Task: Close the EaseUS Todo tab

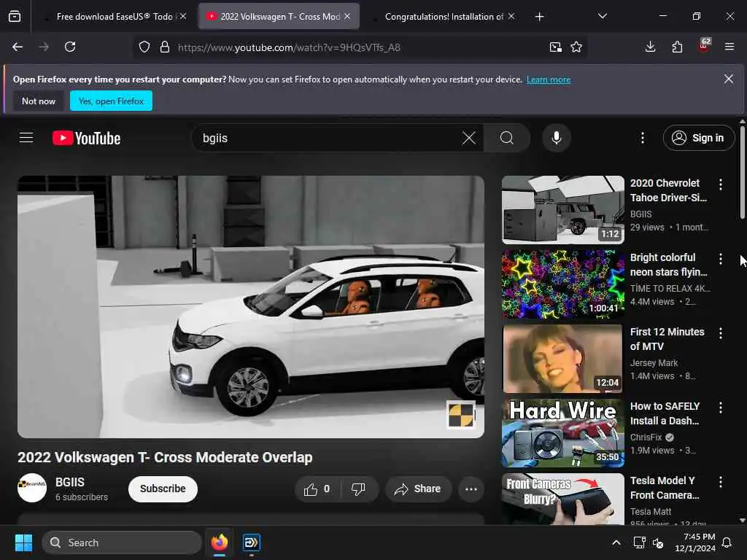Action: pyautogui.click(x=183, y=16)
